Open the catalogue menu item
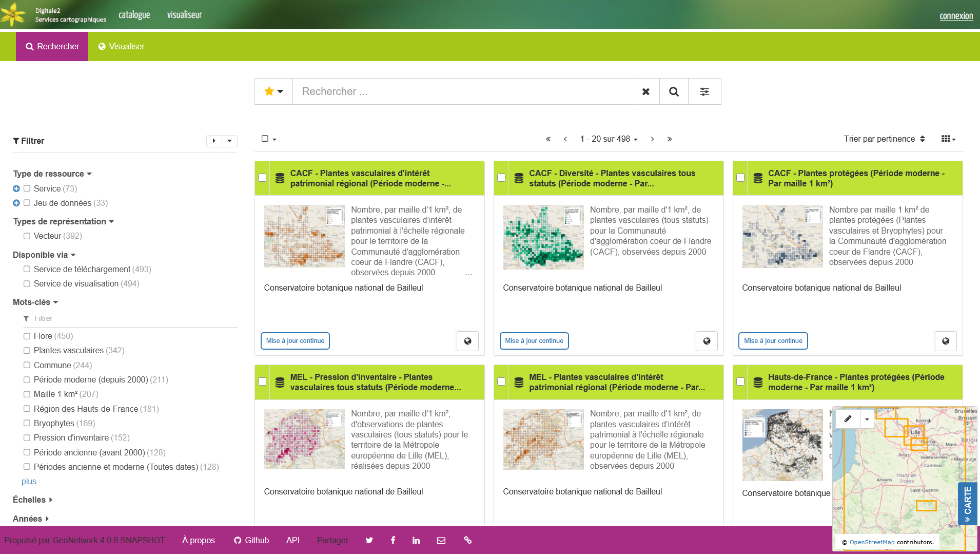980x554 pixels. click(x=134, y=15)
